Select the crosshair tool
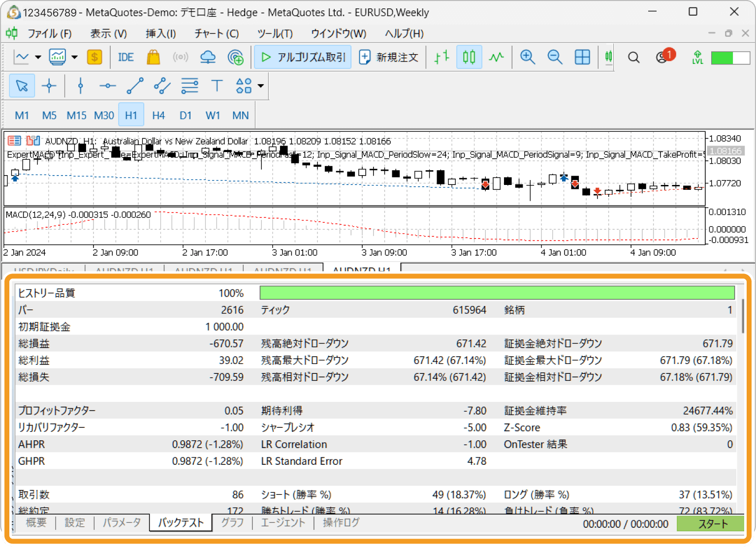 tap(49, 86)
